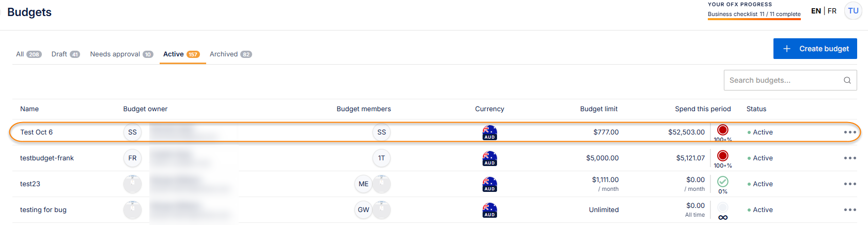Click ME member avatar in test23 row
868x225 pixels.
(363, 184)
